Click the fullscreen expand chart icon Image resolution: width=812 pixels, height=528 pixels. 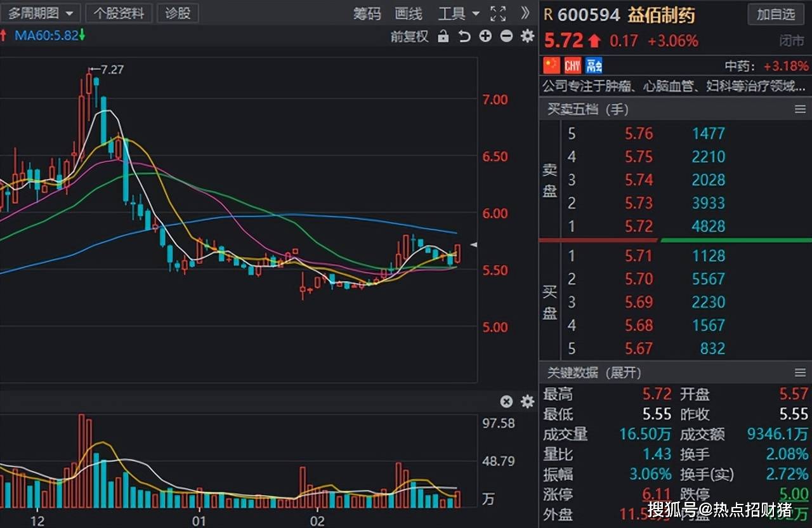(x=499, y=13)
